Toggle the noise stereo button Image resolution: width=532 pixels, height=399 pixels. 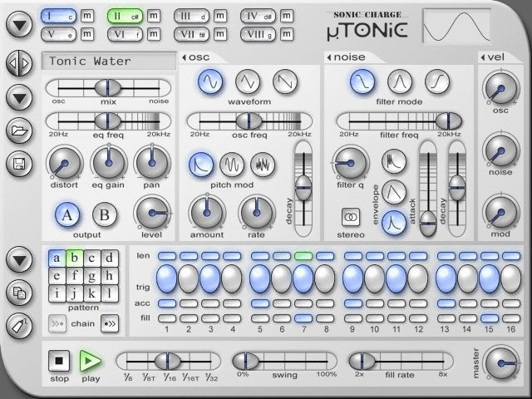pyautogui.click(x=351, y=217)
